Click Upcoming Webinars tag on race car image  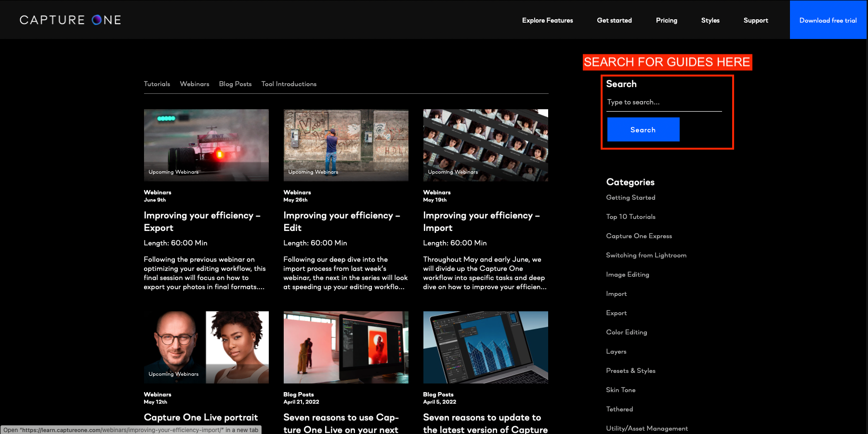tap(173, 172)
